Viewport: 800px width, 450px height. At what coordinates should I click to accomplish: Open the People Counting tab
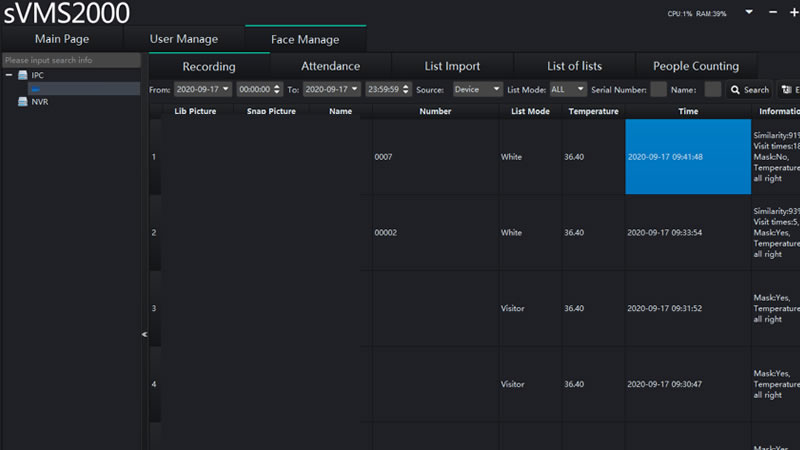[695, 66]
